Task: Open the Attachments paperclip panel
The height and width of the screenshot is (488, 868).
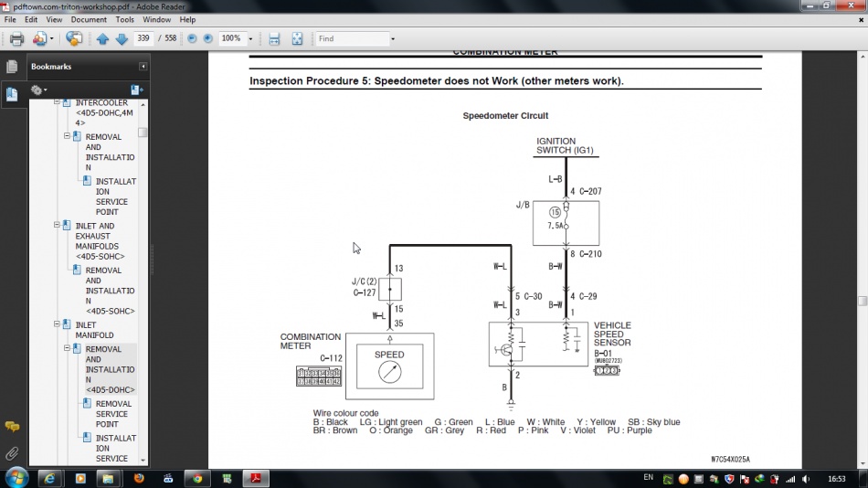Action: pyautogui.click(x=12, y=453)
